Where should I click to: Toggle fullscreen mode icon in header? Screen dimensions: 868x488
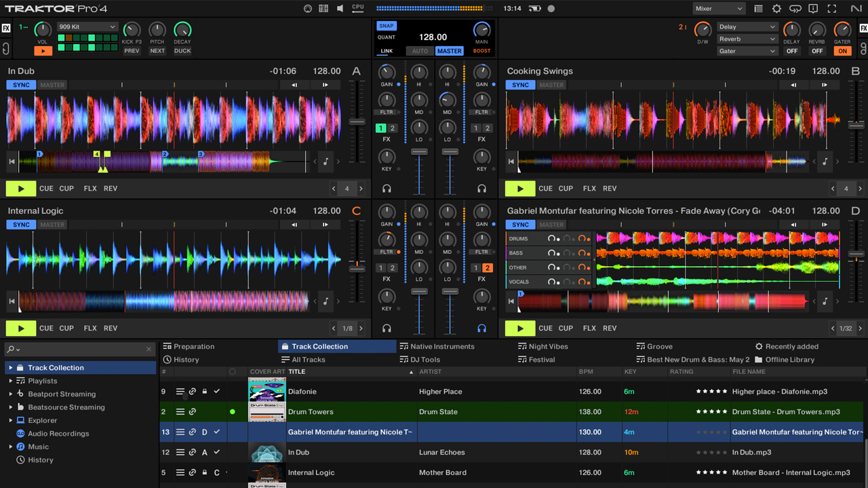tap(831, 9)
